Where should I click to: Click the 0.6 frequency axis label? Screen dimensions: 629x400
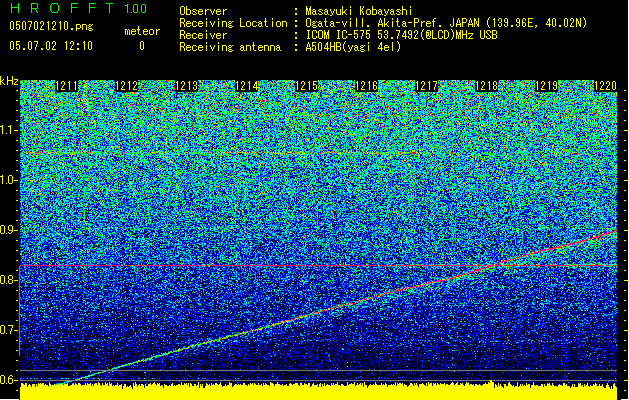coord(9,380)
